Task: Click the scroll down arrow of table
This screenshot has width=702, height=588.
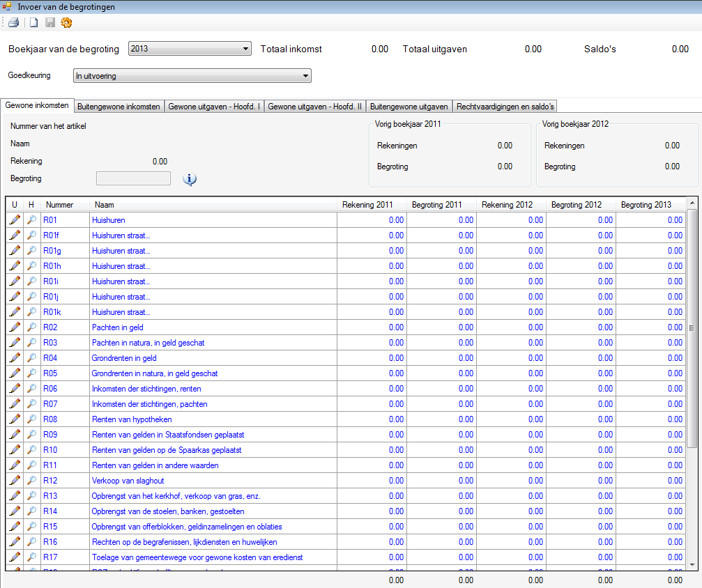Action: (692, 565)
